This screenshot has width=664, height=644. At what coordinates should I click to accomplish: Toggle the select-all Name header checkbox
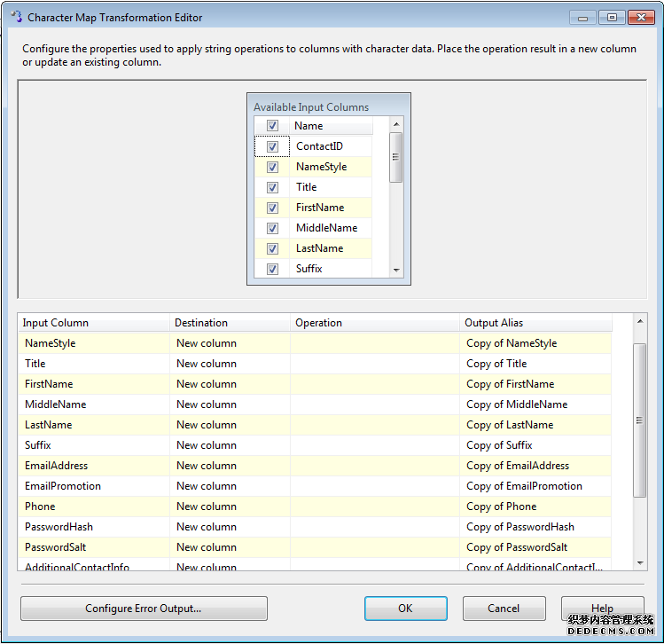272,126
